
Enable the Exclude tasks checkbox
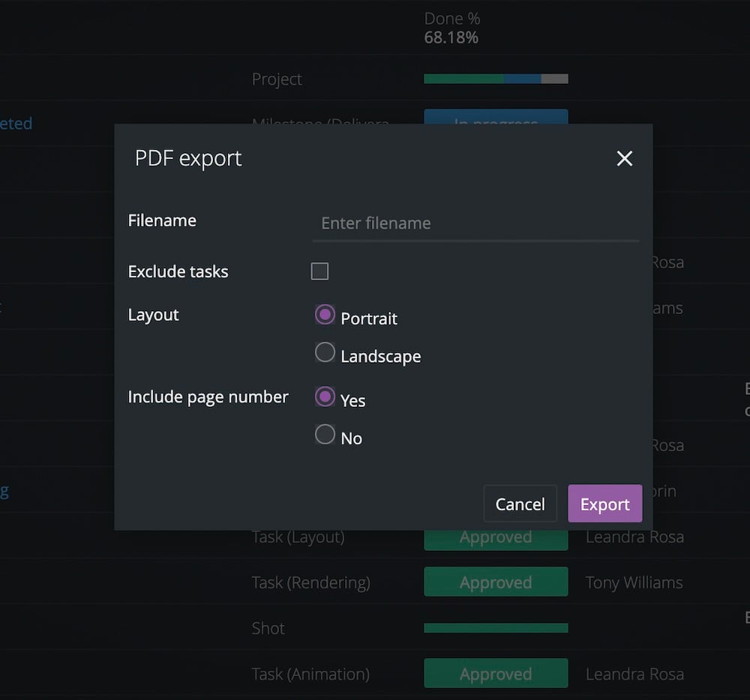[319, 271]
